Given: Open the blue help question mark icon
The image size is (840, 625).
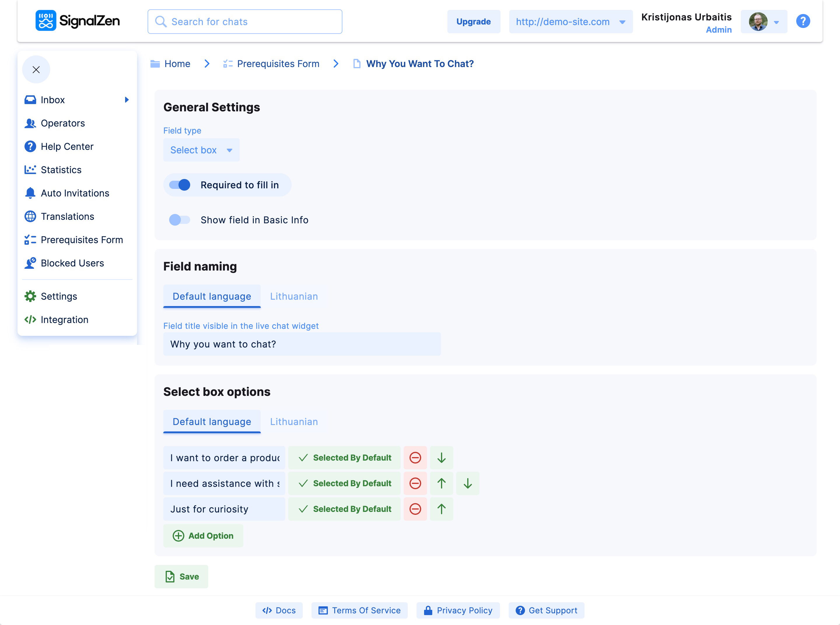Looking at the screenshot, I should (803, 21).
